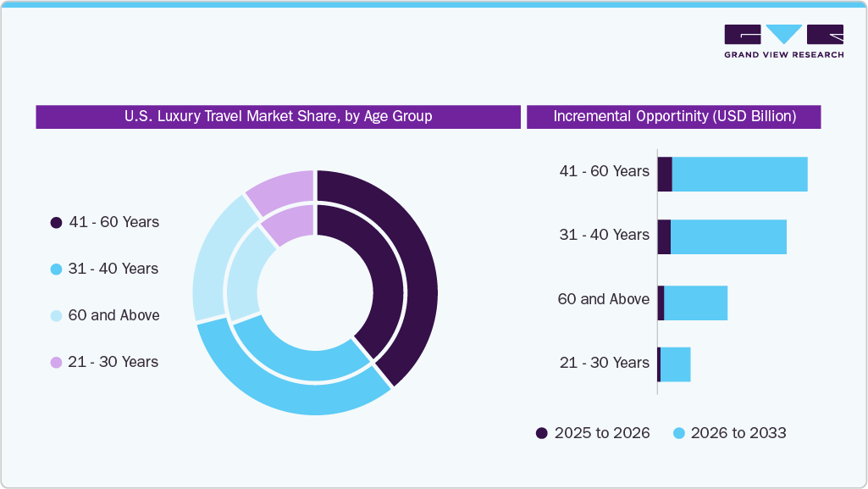Click the rightmost logo glyph
Screen dimensions: 868x489
[x=825, y=34]
